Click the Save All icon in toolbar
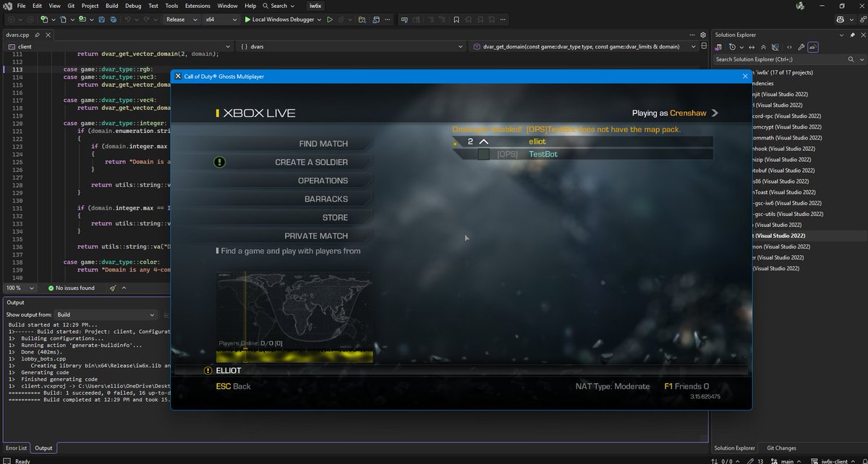The height and width of the screenshot is (464, 868). coord(114,20)
